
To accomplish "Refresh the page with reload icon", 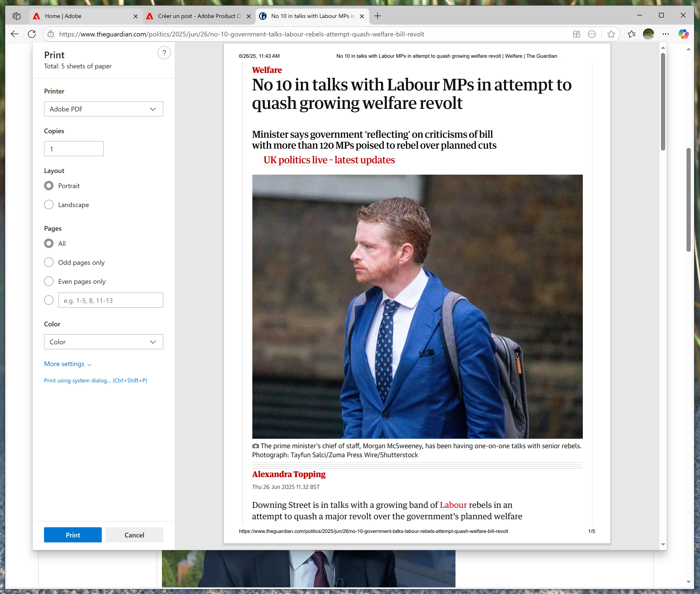I will click(x=32, y=34).
